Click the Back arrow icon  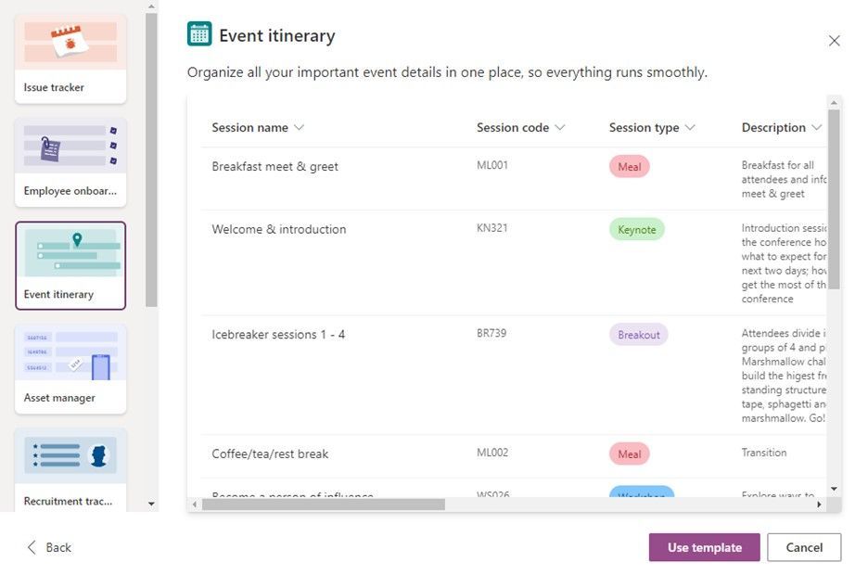tap(32, 547)
